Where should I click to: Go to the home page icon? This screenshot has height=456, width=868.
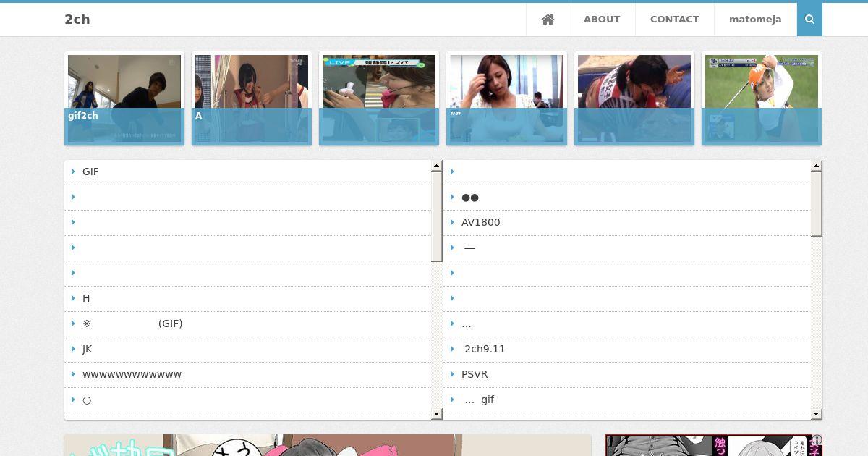coord(548,20)
